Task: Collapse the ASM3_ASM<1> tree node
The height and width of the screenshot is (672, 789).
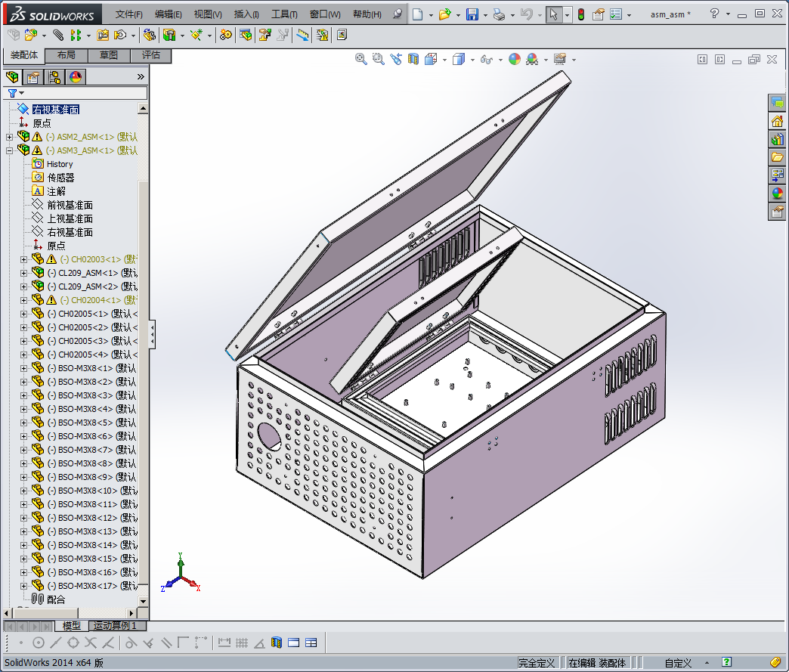Action: 9,150
